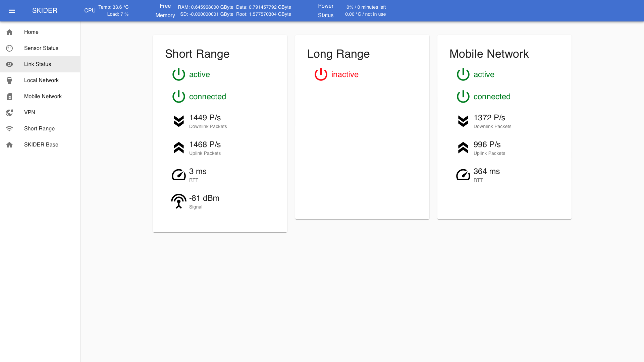Click the 1468 P/s uplink value
Screen dimensions: 644x362
205,144
